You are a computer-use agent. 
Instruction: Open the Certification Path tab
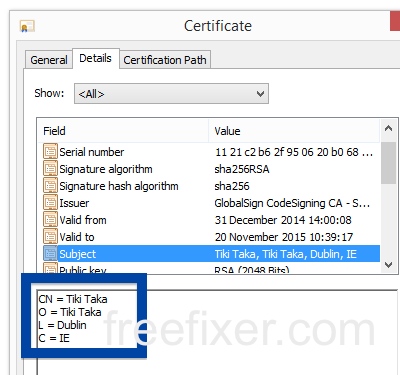point(165,60)
